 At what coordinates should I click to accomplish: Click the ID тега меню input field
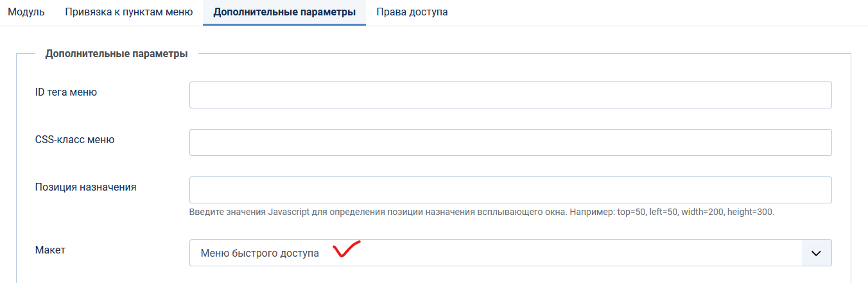(510, 95)
